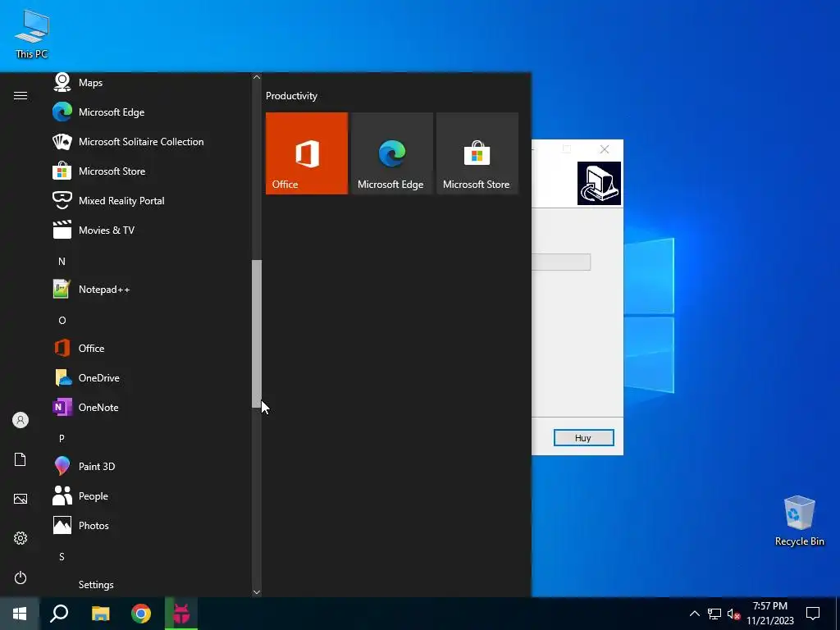Viewport: 840px width, 630px height.
Task: Open the Power options button
Action: (21, 577)
